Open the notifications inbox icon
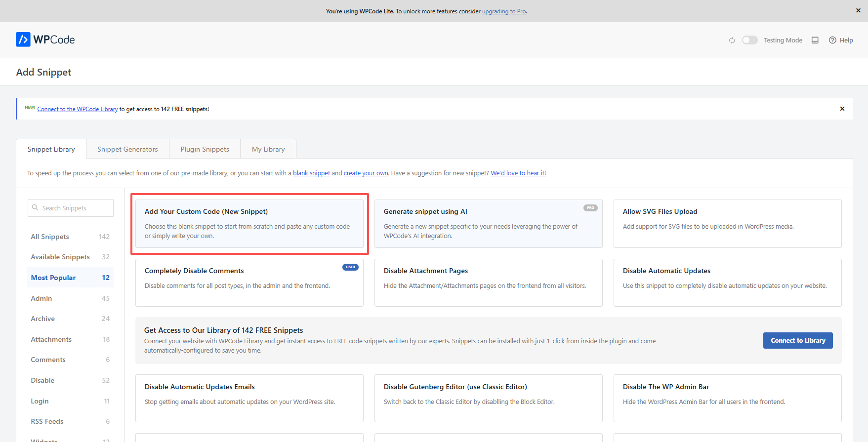The width and height of the screenshot is (868, 442). (815, 40)
